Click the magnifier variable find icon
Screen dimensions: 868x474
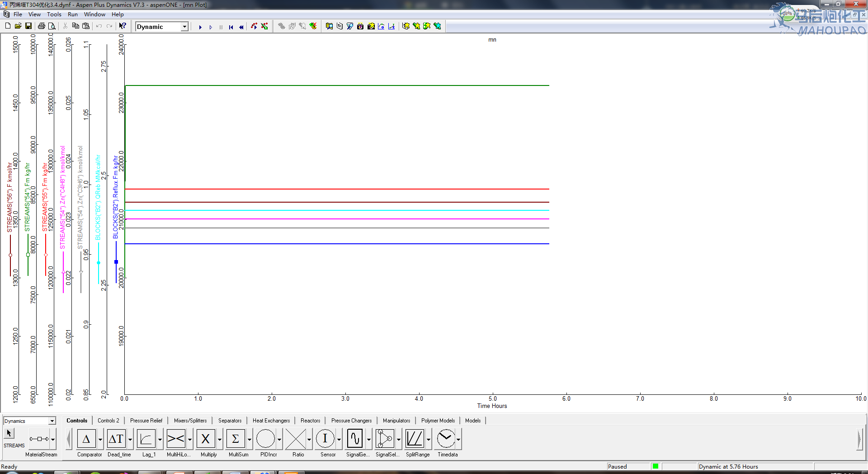coord(350,26)
